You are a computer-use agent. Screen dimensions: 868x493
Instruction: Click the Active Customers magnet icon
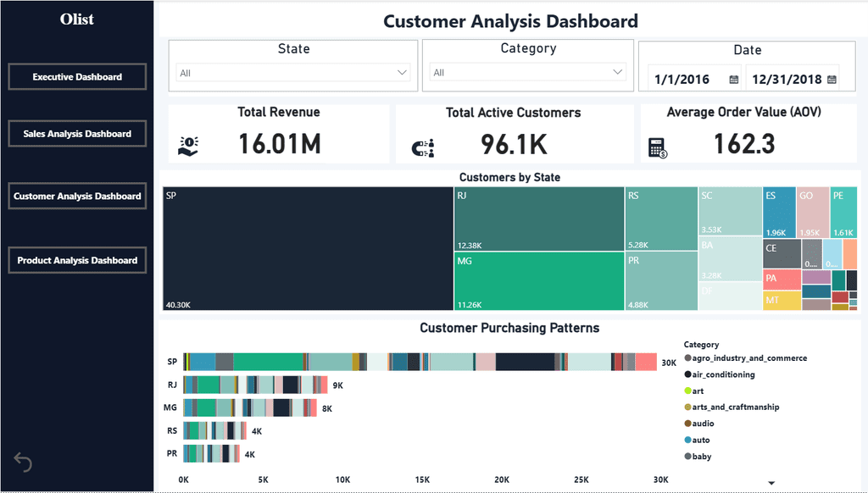tap(423, 147)
